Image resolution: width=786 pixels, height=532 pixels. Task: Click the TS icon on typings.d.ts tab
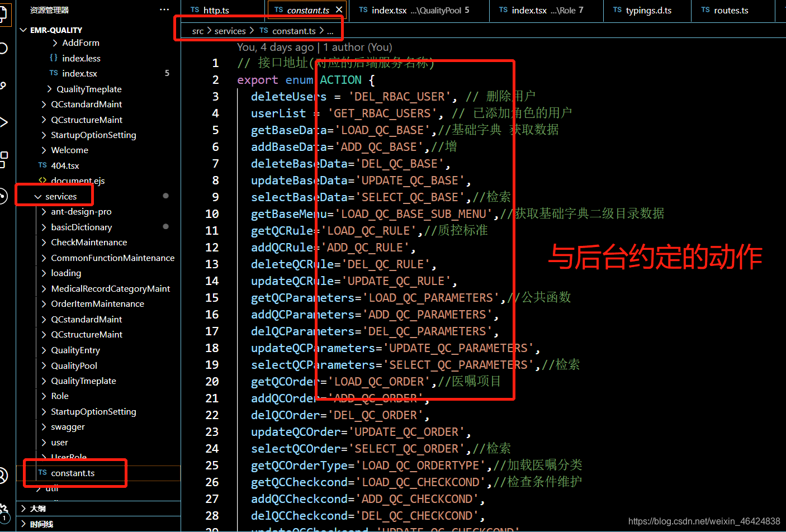617,9
